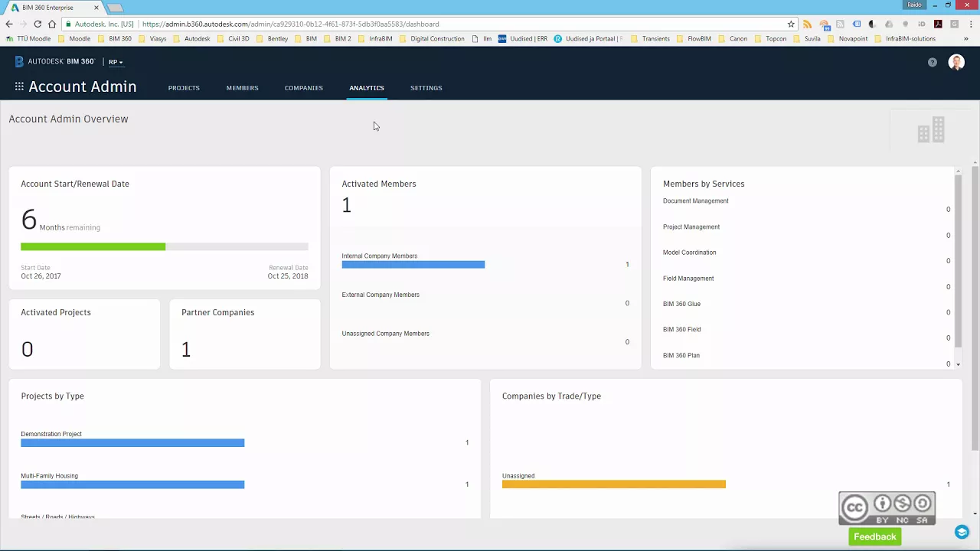Click the address bar URL field

(429, 24)
